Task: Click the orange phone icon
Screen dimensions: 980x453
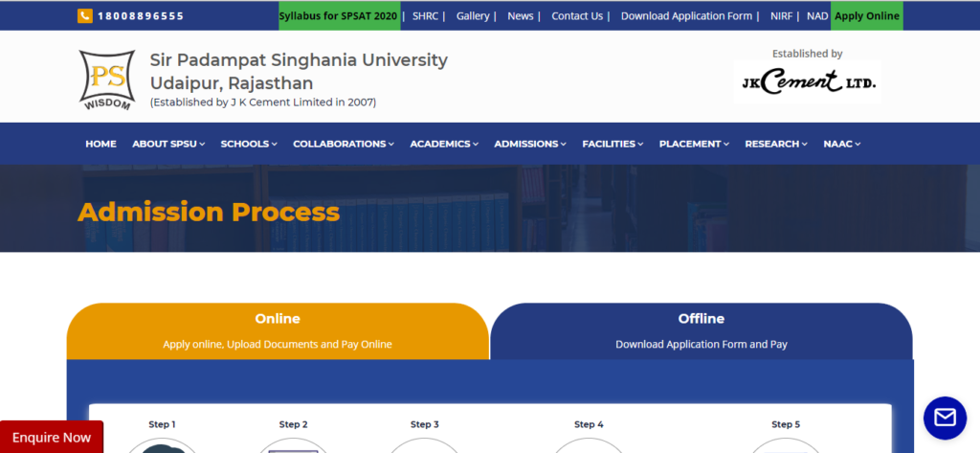Action: click(85, 16)
